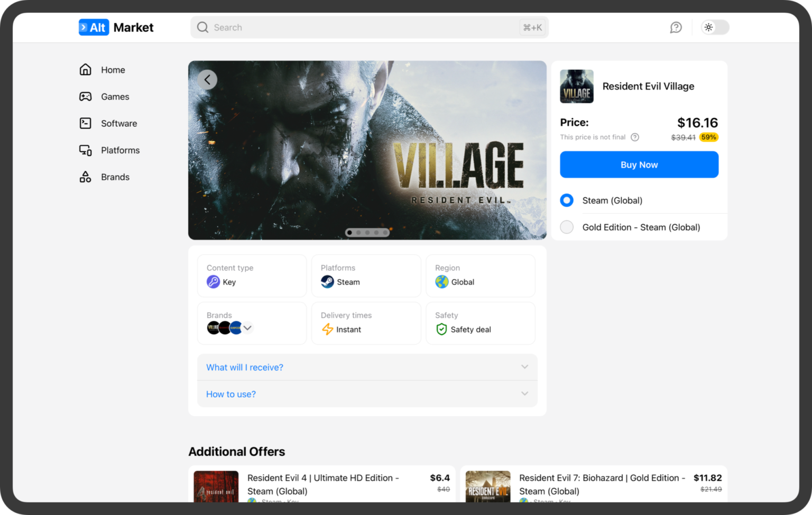Click the Village brand logo circle
This screenshot has height=515, width=812.
pyautogui.click(x=213, y=328)
